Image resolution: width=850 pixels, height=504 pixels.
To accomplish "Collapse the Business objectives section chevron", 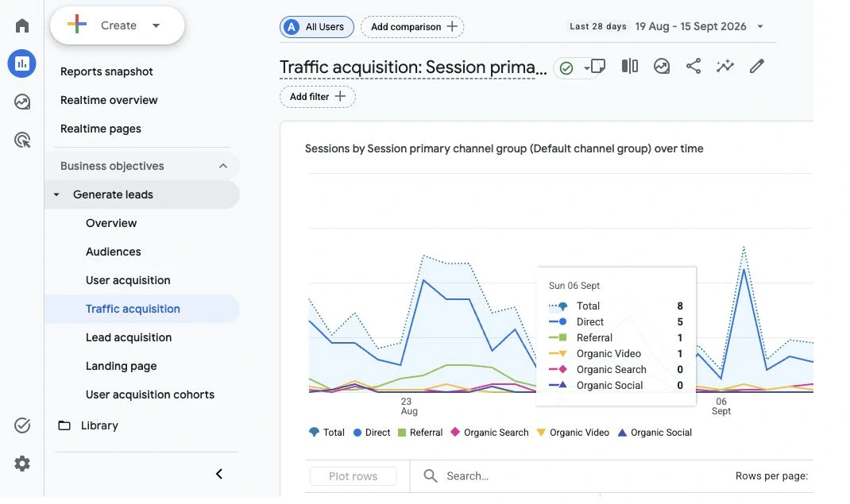I will pyautogui.click(x=222, y=166).
